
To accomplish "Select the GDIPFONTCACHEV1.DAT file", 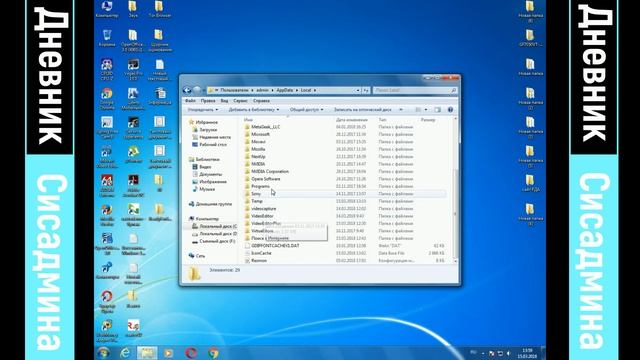I will pyautogui.click(x=275, y=246).
